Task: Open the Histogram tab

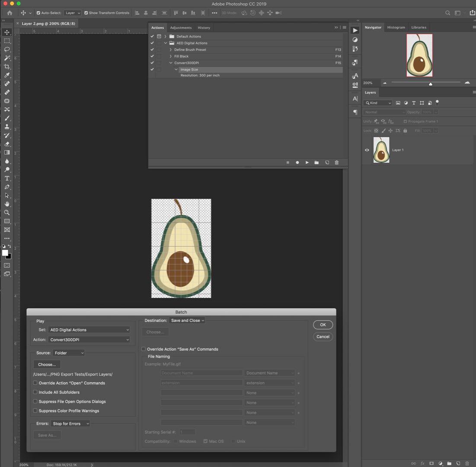Action: 396,27
